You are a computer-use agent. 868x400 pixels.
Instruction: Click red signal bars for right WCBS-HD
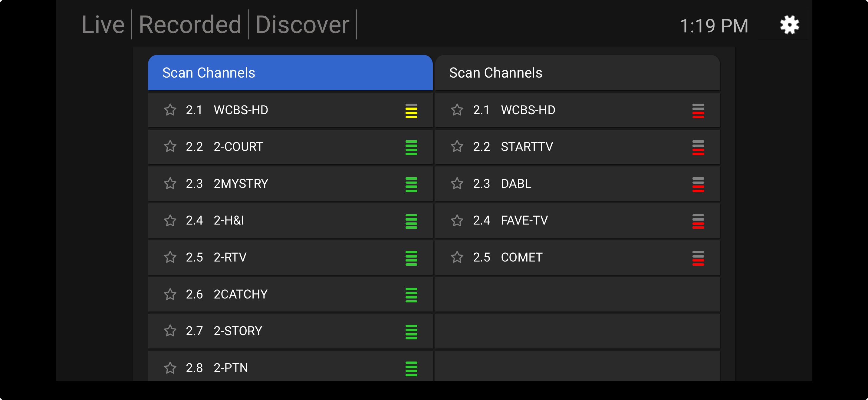[x=698, y=111]
